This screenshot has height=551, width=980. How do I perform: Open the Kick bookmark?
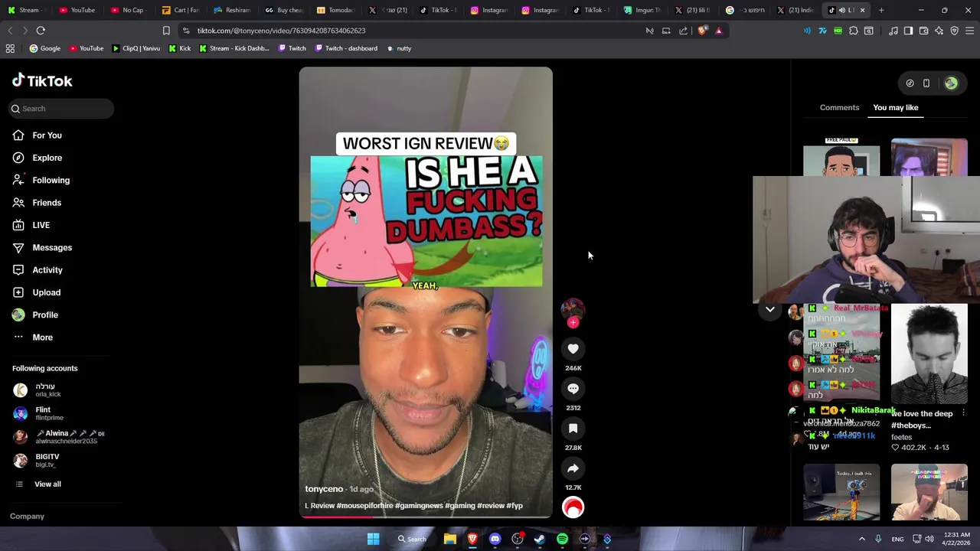coord(180,48)
